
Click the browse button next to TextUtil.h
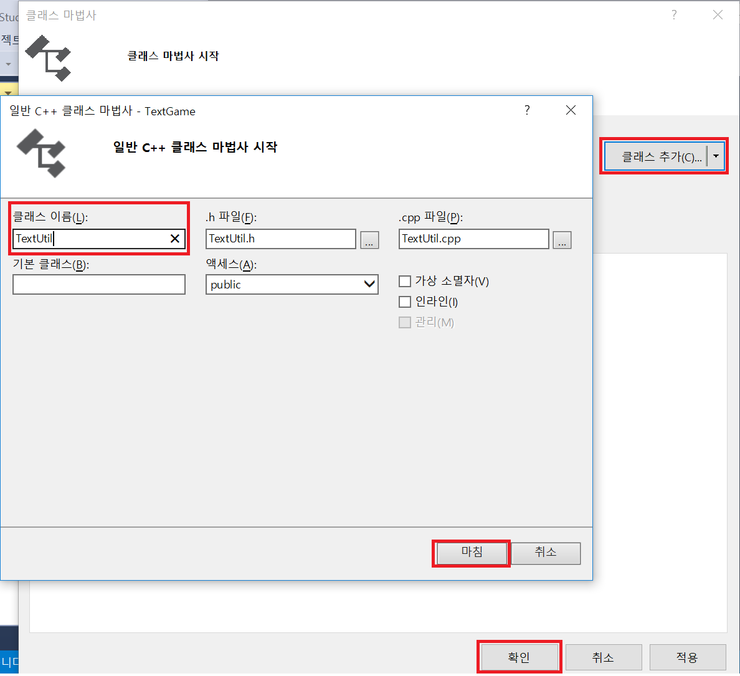pos(370,240)
